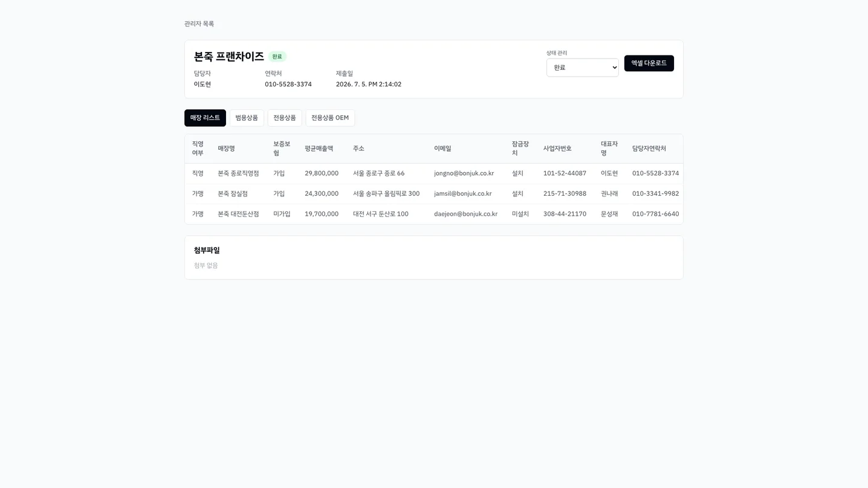Switch to the 범용상품 tab
Viewport: 868px width, 488px height.
(247, 118)
